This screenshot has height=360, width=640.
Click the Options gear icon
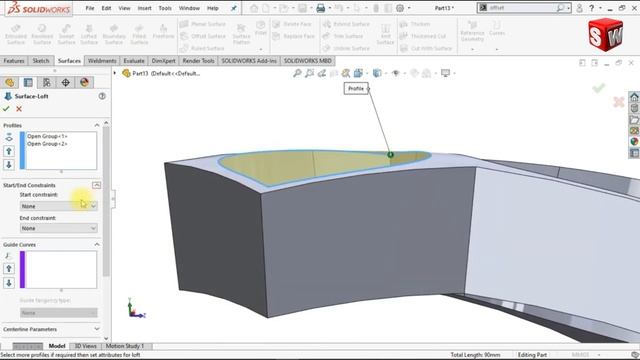(x=400, y=8)
